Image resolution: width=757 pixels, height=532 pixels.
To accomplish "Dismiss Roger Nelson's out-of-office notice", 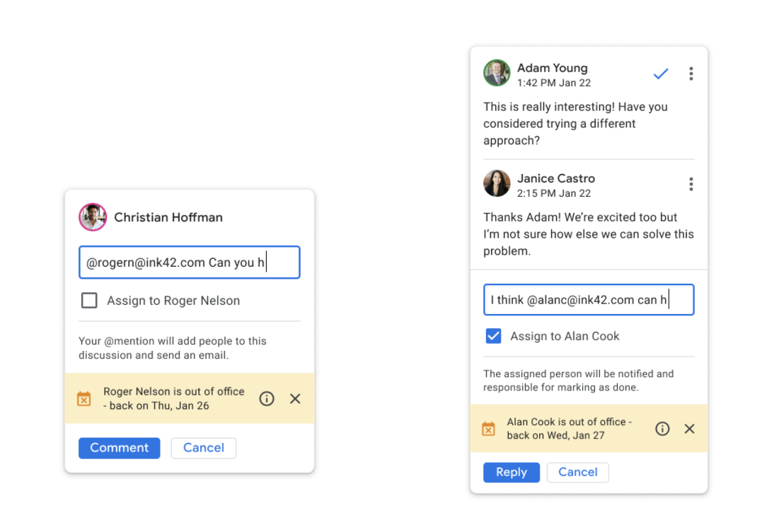I will [295, 398].
